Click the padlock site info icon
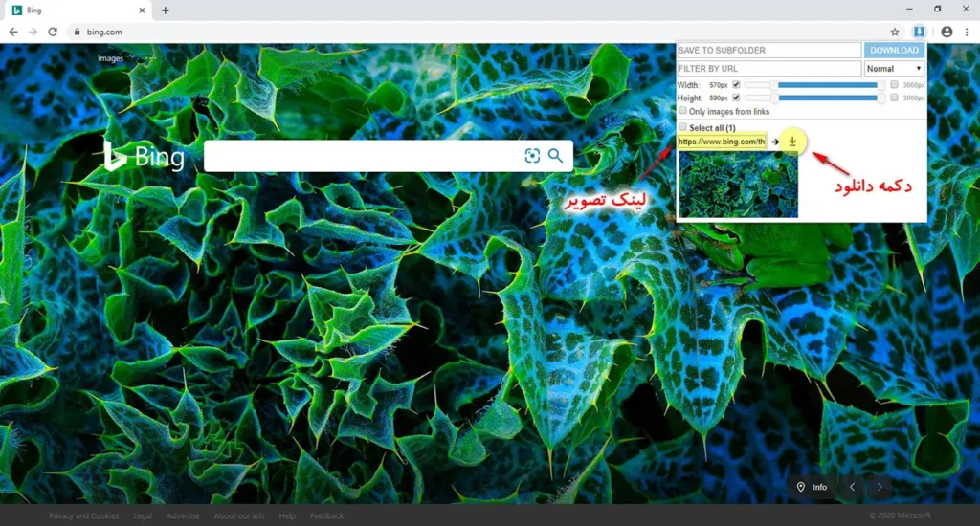 pos(77,32)
